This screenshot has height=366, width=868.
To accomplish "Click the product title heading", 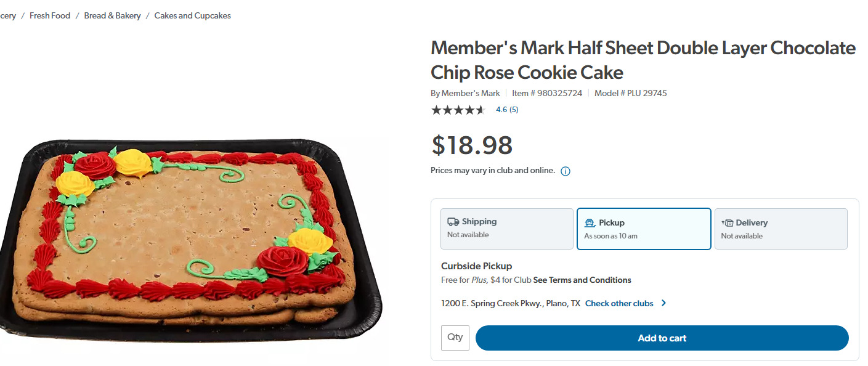I will 643,60.
